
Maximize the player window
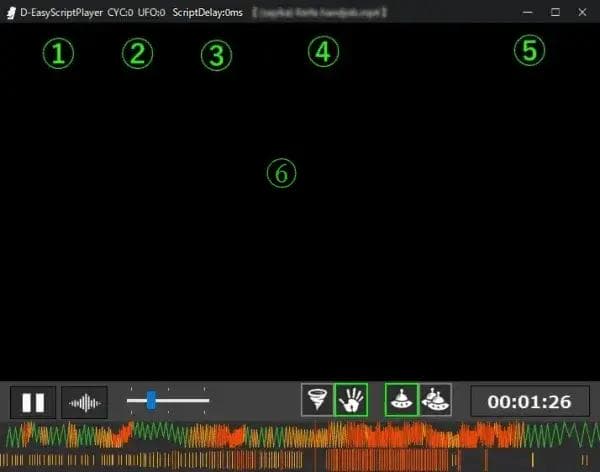(x=555, y=12)
